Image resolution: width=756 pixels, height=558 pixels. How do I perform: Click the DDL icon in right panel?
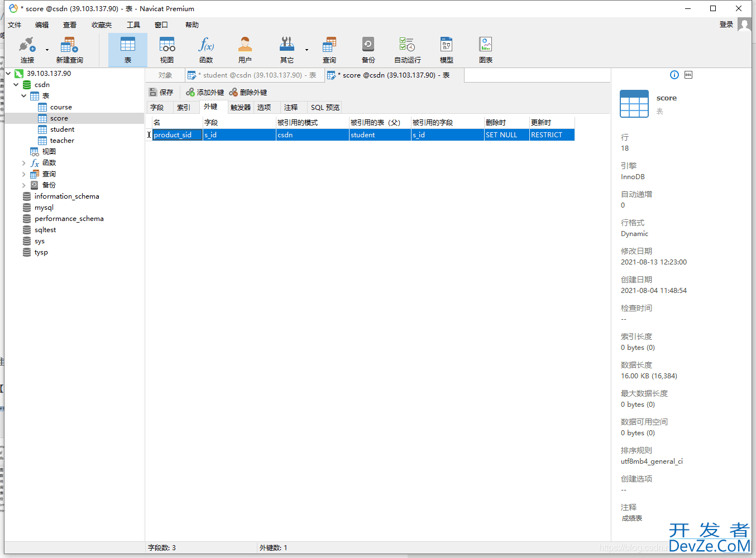[x=688, y=75]
